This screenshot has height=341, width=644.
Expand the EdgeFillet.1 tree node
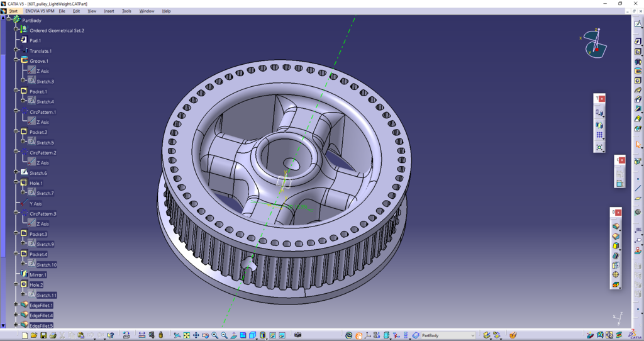(16, 305)
